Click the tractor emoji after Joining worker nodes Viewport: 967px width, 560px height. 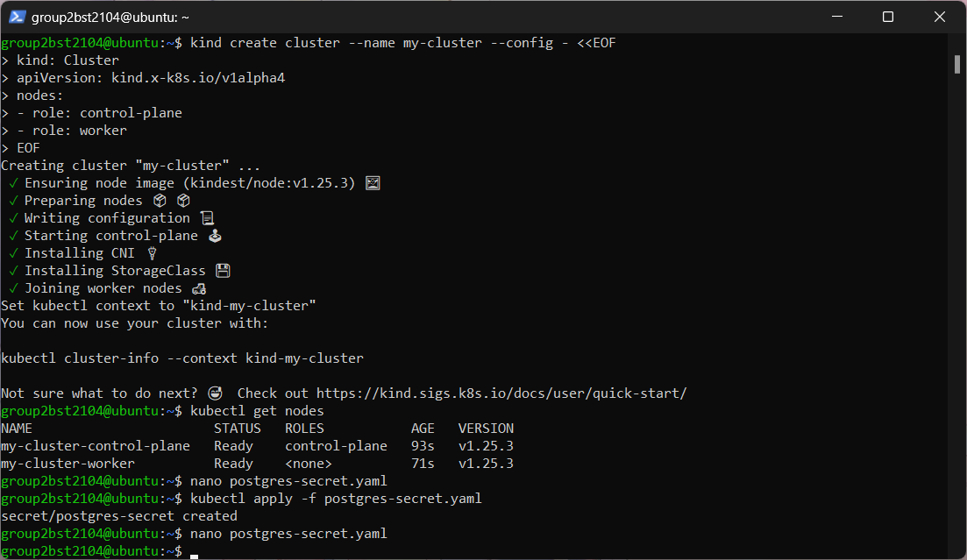point(199,288)
